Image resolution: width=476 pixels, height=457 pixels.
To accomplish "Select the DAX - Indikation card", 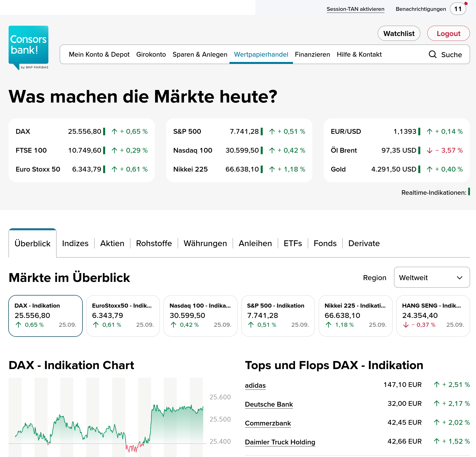I will coord(45,316).
